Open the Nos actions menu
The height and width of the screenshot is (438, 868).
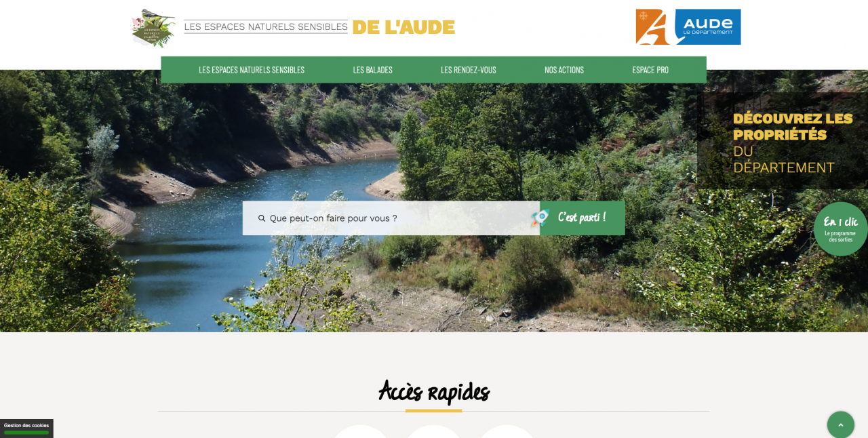coord(564,70)
